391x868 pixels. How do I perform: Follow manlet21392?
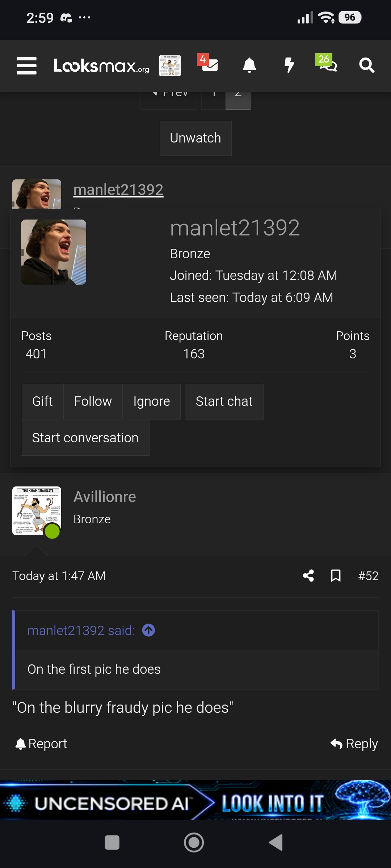click(x=93, y=401)
